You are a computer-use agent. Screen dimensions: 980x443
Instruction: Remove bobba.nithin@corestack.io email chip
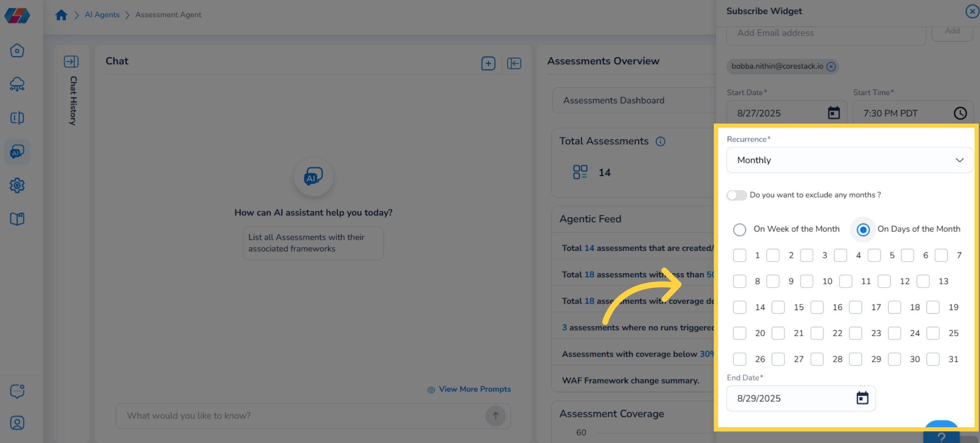click(831, 66)
